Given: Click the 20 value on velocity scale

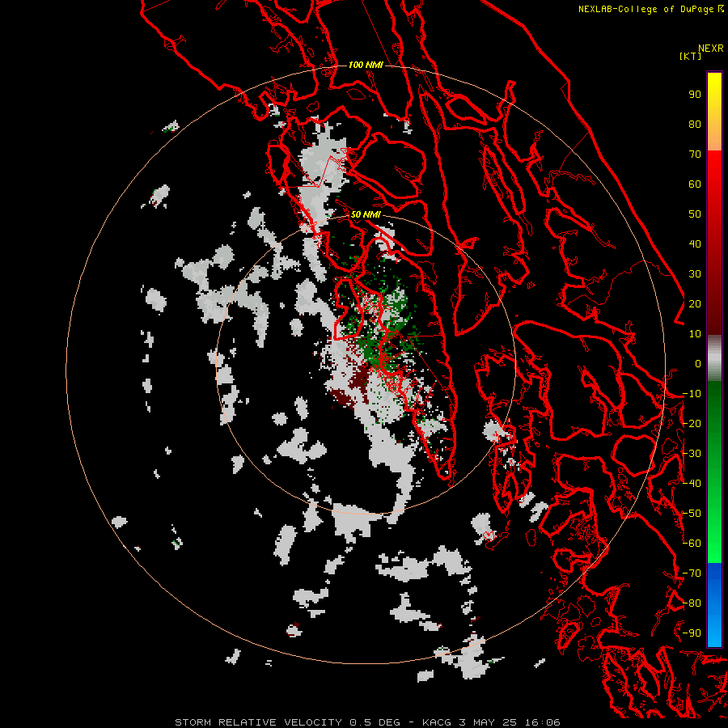Looking at the screenshot, I should [695, 304].
